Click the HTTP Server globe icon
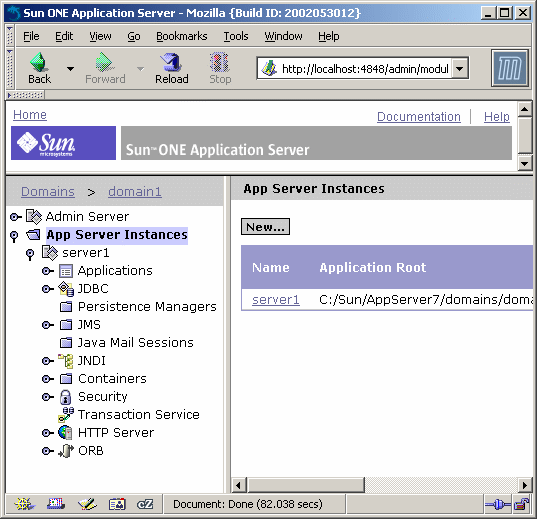This screenshot has width=537, height=519. [x=66, y=433]
